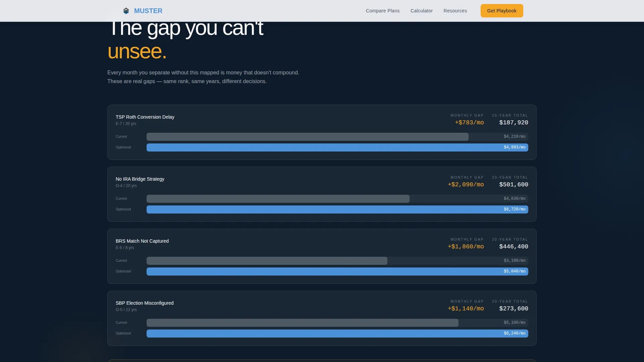The width and height of the screenshot is (644, 362).
Task: Select the No IRA Bridge Strategy title
Action: click(x=140, y=179)
